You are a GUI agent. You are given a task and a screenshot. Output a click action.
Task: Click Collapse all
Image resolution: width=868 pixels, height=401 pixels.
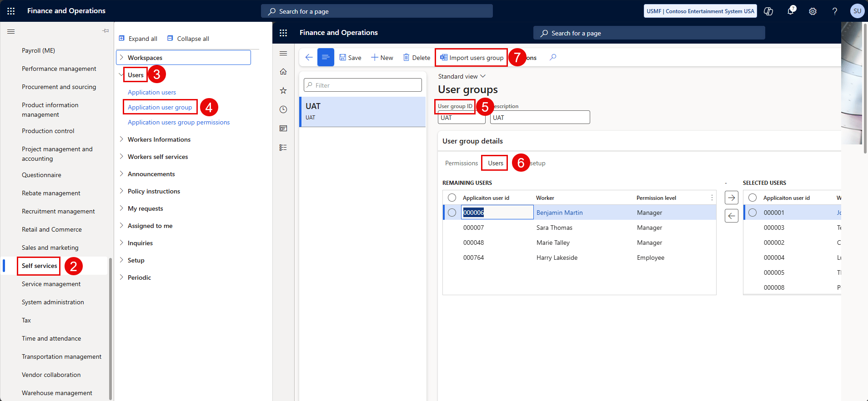[188, 39]
